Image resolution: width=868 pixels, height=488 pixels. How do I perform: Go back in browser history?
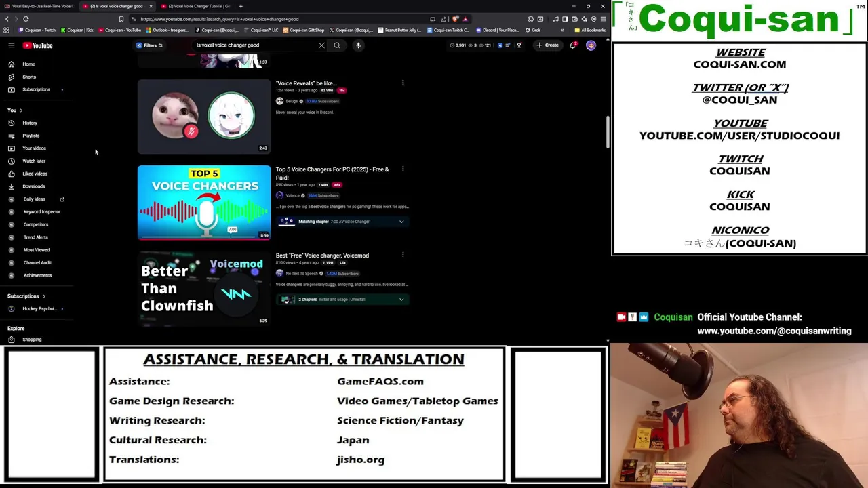pos(5,19)
